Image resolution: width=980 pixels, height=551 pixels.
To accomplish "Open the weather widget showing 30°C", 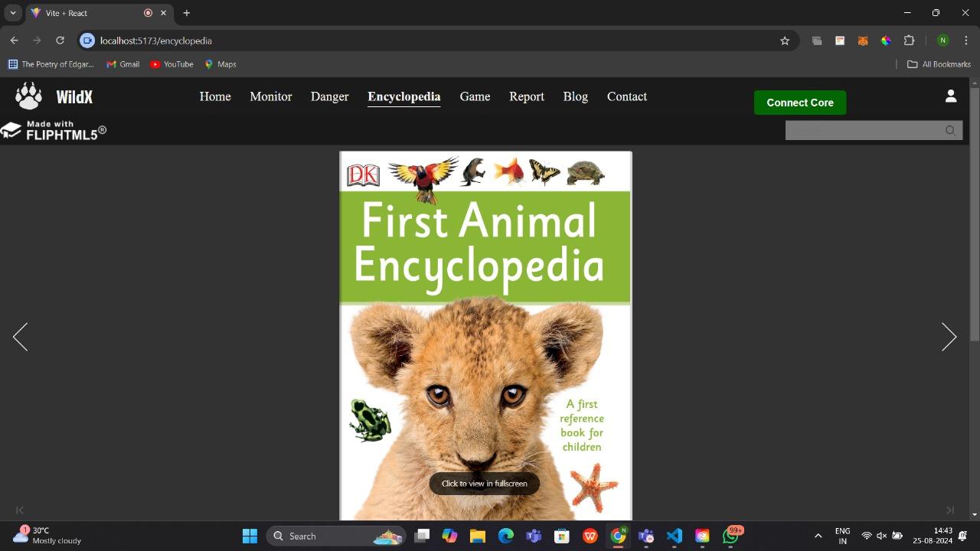I will click(x=47, y=536).
